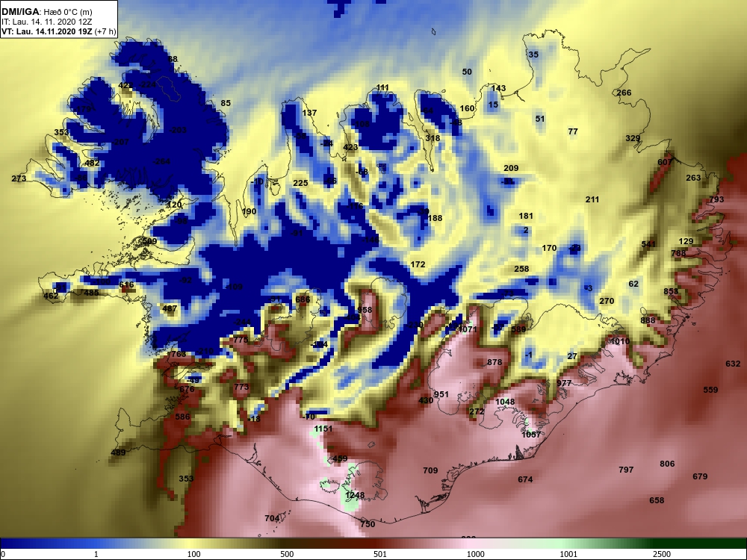This screenshot has height=560, width=747.
Task: Click the map value '318'
Action: click(433, 138)
